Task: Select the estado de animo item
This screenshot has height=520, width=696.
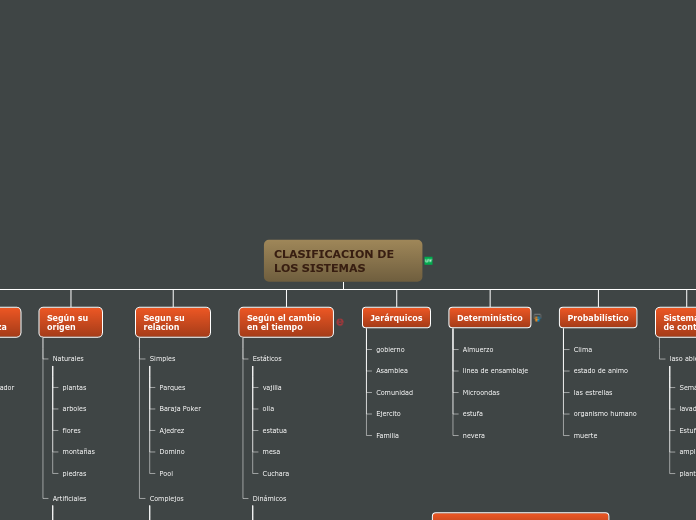Action: [601, 370]
